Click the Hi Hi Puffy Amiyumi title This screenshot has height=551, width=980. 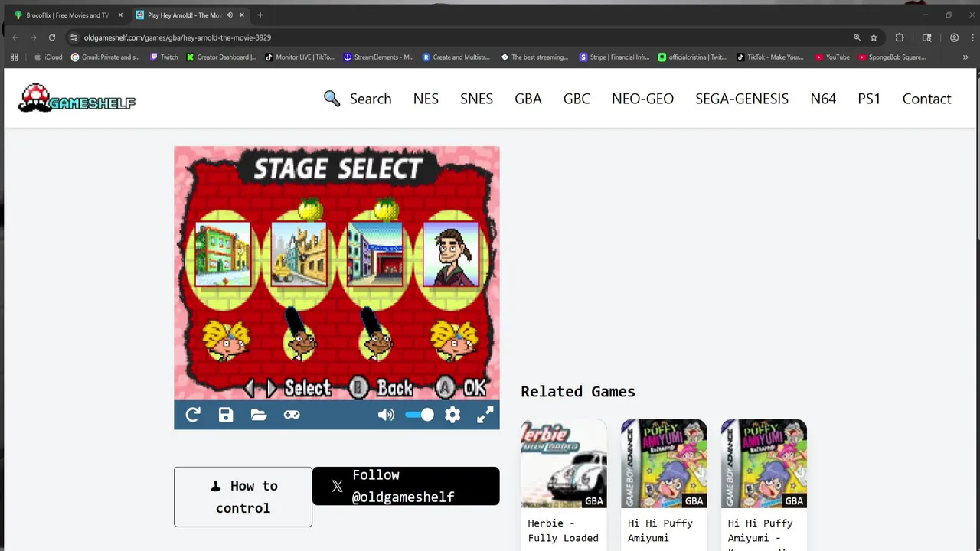coord(660,530)
